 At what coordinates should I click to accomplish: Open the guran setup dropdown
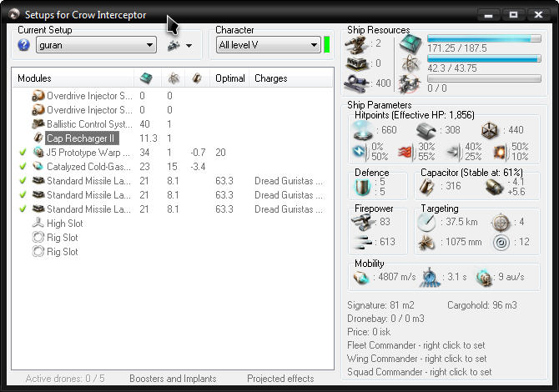(x=96, y=45)
